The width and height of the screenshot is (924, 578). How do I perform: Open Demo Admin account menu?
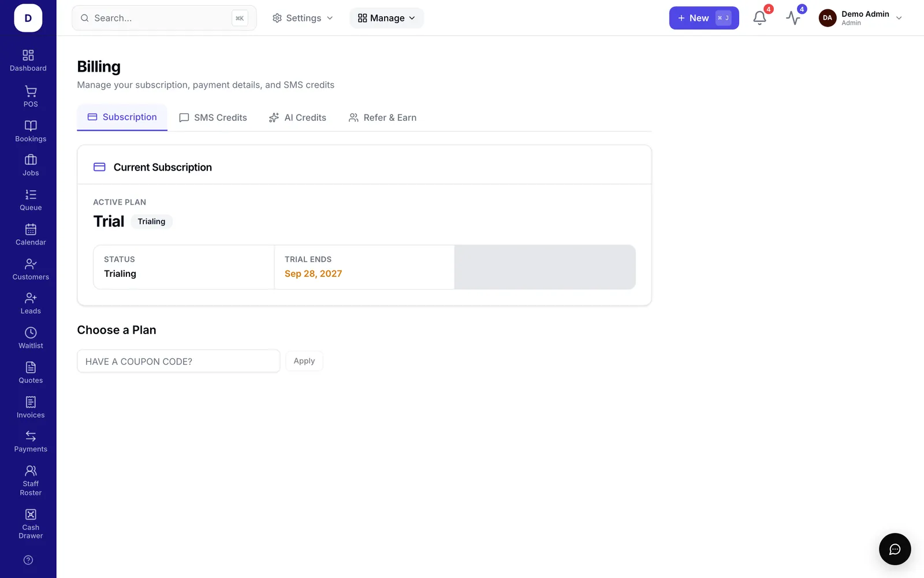tap(860, 18)
